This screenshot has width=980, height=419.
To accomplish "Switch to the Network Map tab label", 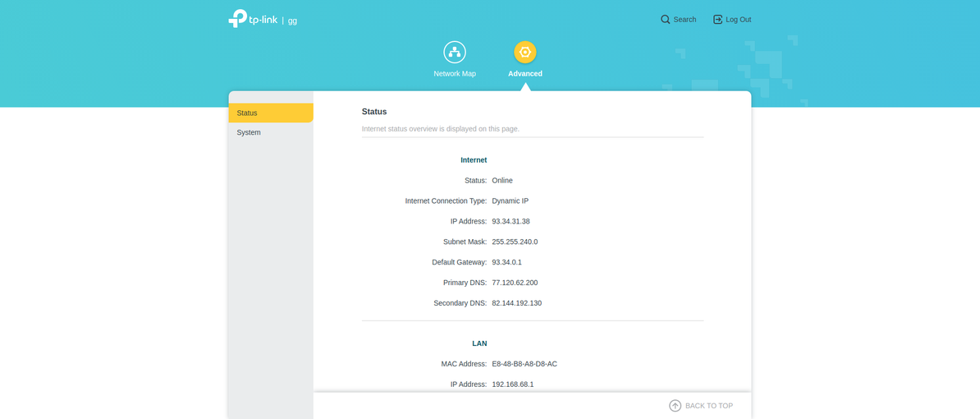I will [455, 74].
